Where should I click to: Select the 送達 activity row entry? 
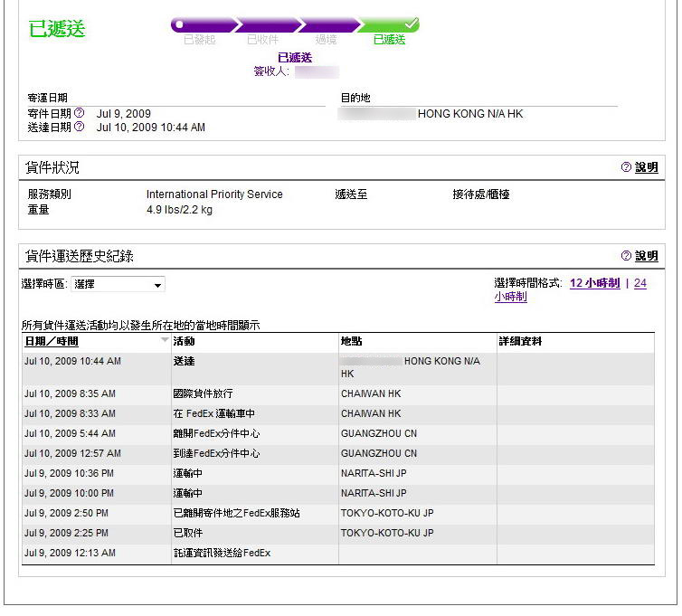coord(184,361)
